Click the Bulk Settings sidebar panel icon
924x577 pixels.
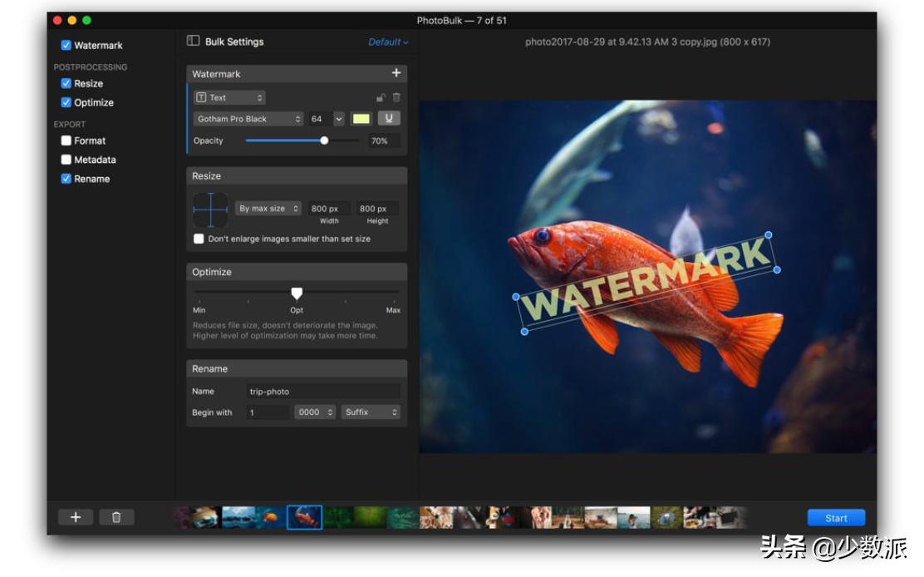(x=193, y=41)
